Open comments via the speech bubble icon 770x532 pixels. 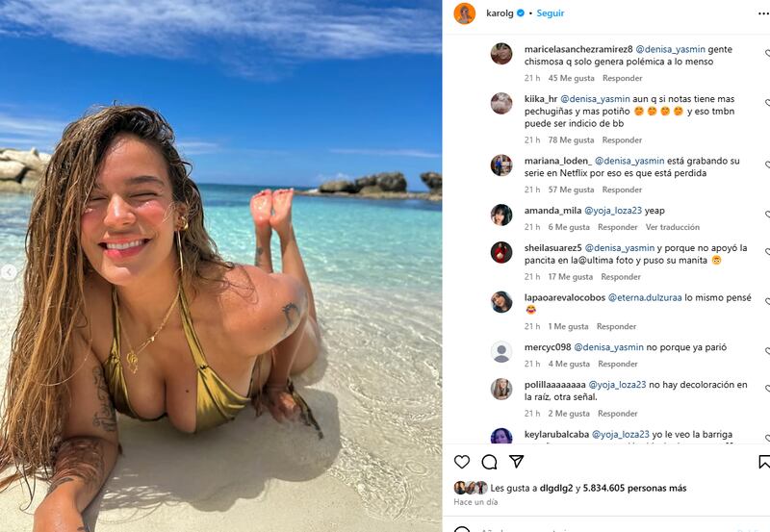489,462
